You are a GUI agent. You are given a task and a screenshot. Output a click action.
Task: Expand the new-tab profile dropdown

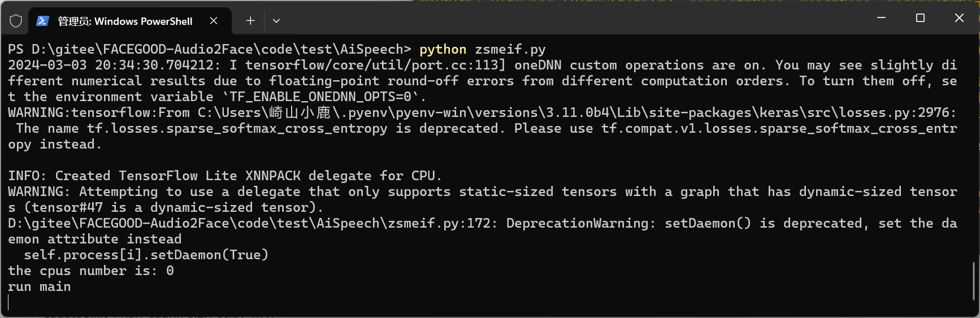[x=276, y=21]
